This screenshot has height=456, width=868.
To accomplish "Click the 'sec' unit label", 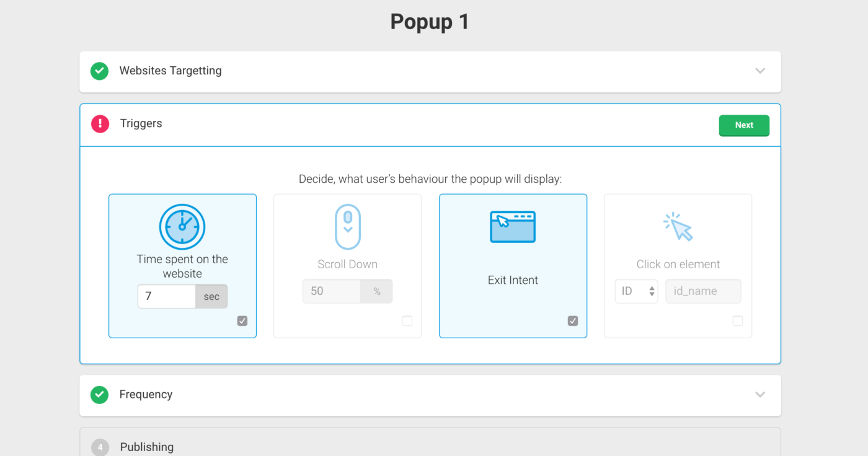I will pyautogui.click(x=211, y=296).
